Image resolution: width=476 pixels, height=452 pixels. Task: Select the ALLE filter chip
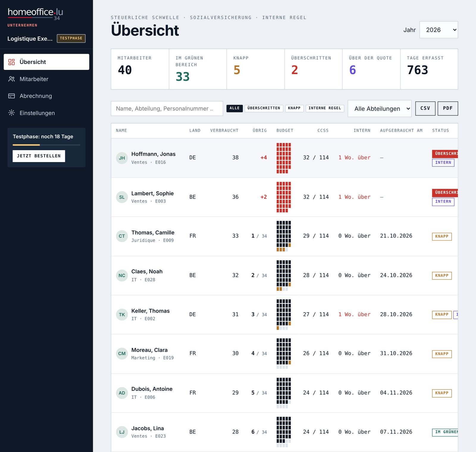click(x=234, y=108)
